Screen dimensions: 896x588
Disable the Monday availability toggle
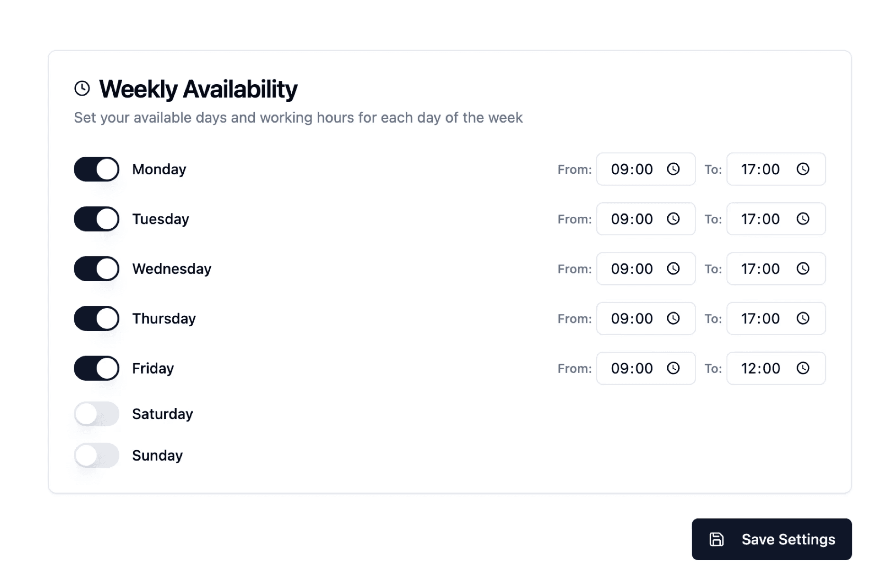[x=97, y=169]
